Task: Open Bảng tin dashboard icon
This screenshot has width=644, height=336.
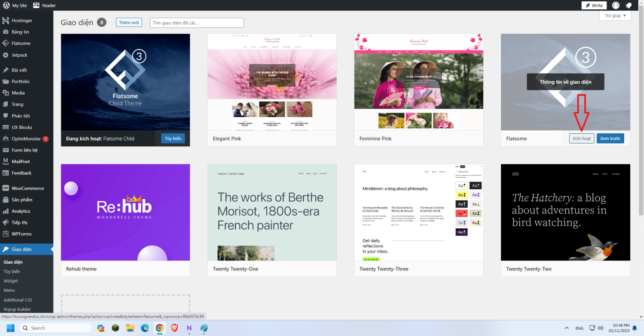Action: tap(6, 32)
